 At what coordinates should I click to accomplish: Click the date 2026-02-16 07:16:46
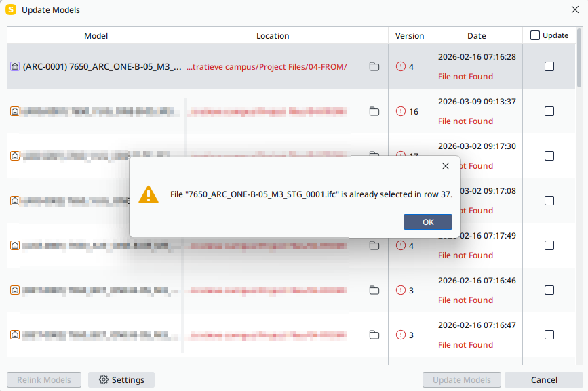click(x=477, y=280)
